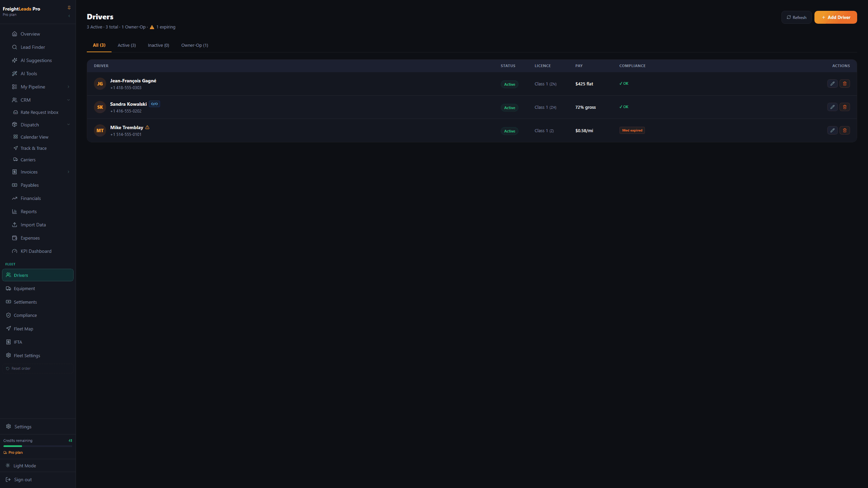The width and height of the screenshot is (868, 488).
Task: Toggle Light Mode
Action: 38,466
